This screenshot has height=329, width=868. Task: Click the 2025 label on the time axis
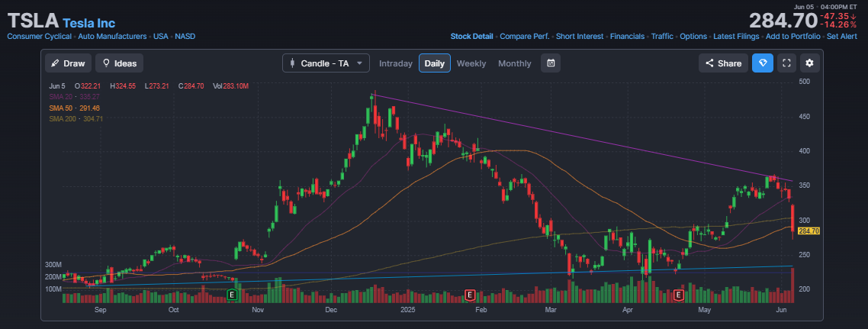tap(409, 311)
